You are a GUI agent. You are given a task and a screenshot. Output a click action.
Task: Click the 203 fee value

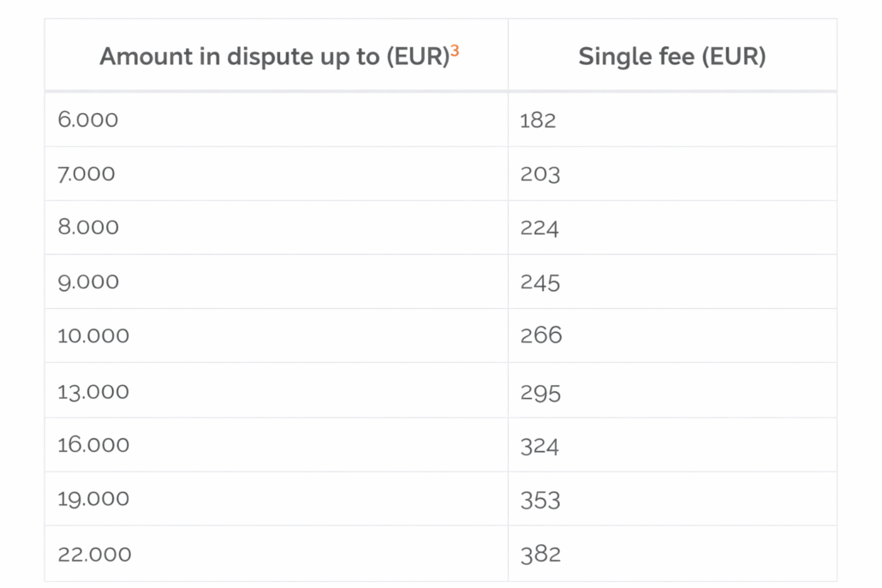coord(539,175)
